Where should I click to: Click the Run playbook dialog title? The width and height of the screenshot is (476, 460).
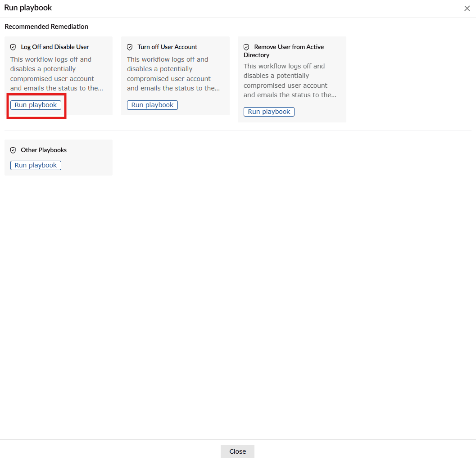click(x=28, y=8)
